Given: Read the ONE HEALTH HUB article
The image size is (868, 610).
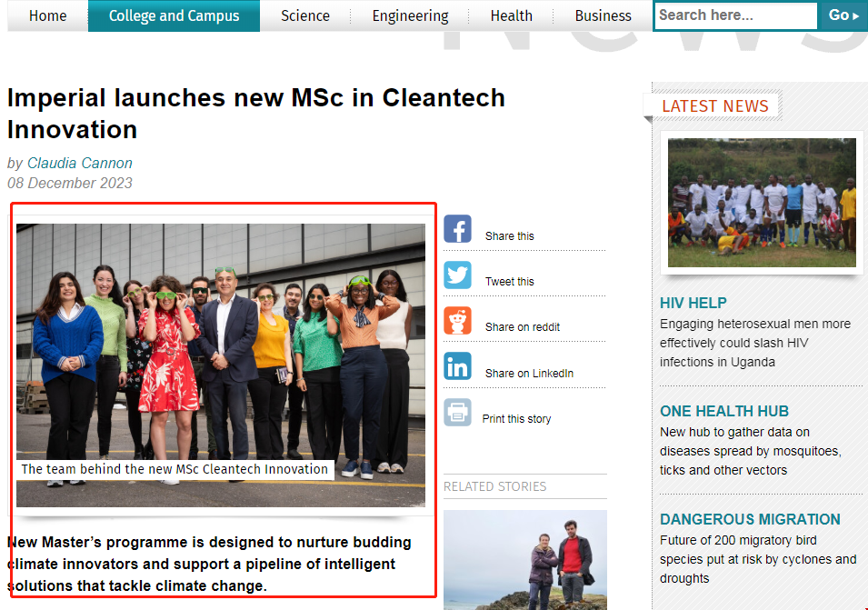Looking at the screenshot, I should pyautogui.click(x=723, y=411).
